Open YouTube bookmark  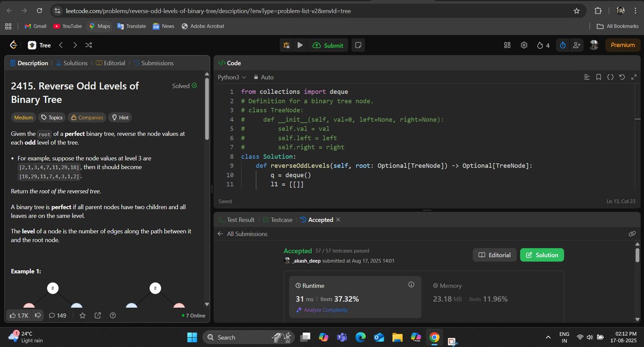tap(68, 26)
